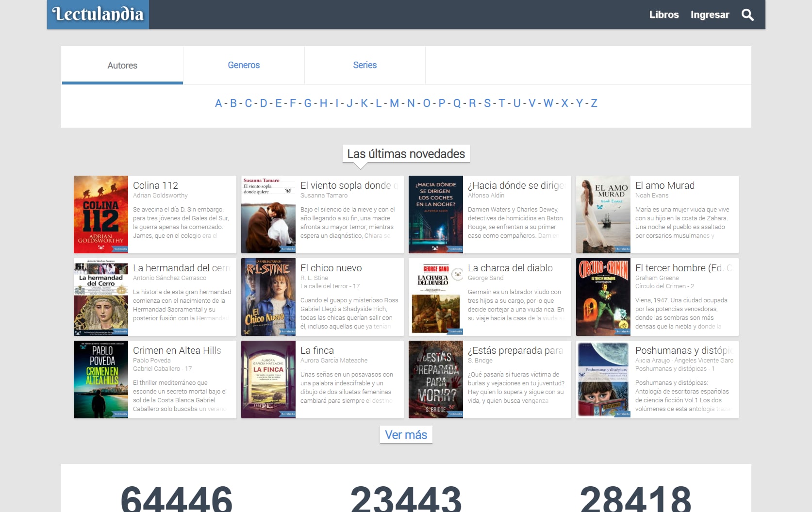Open El viento sopla donde quiere cover
812x512 pixels.
(268, 215)
